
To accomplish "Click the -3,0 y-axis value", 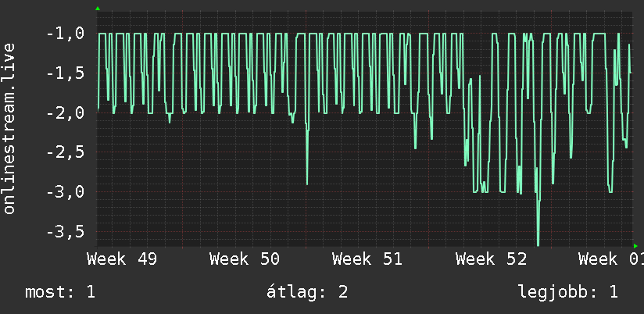I will [66, 192].
